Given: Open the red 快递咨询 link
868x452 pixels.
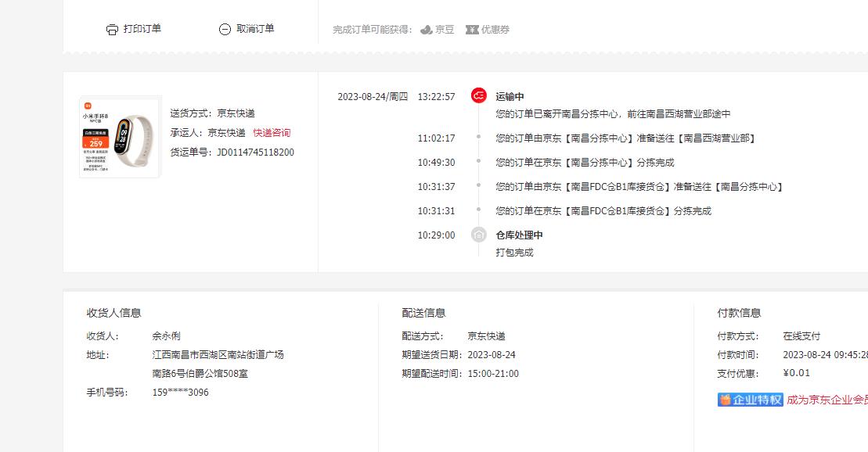Looking at the screenshot, I should (x=272, y=133).
